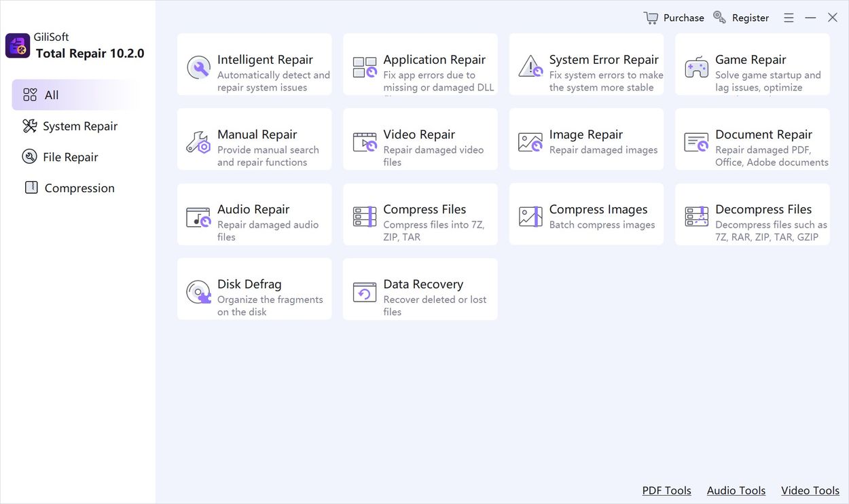Click the Register key icon
This screenshot has height=504, width=849.
click(x=720, y=17)
